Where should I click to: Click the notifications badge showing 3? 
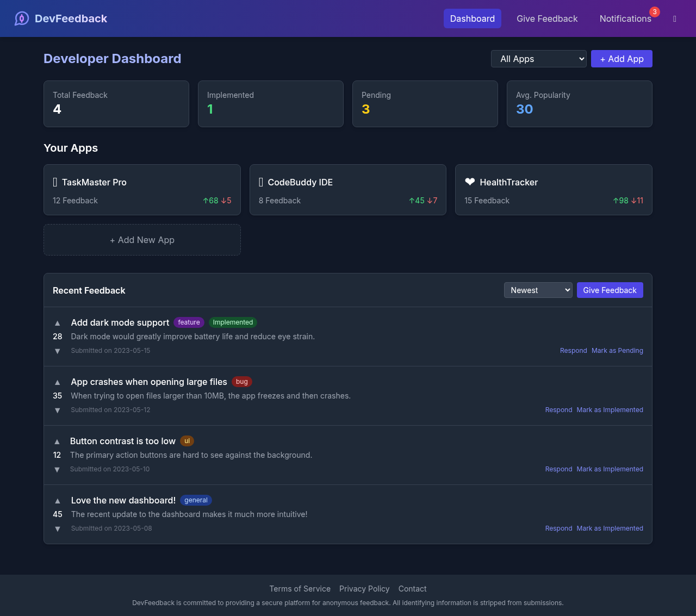(x=654, y=11)
